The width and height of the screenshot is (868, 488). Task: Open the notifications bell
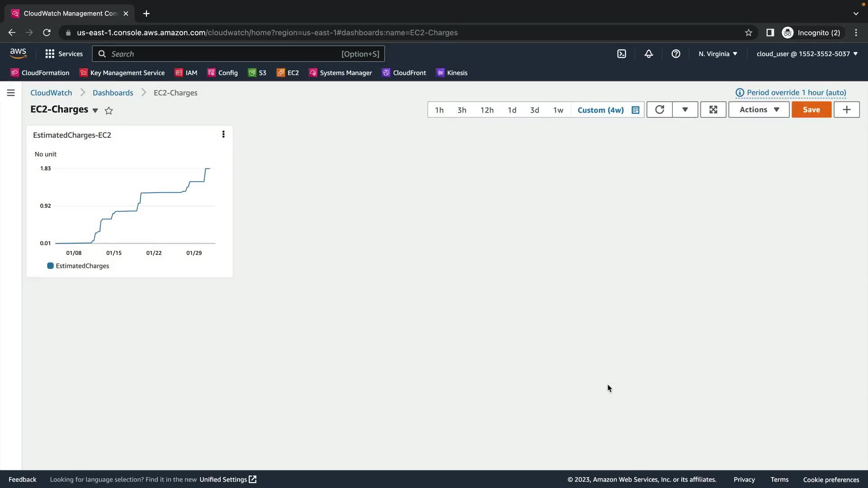click(649, 54)
